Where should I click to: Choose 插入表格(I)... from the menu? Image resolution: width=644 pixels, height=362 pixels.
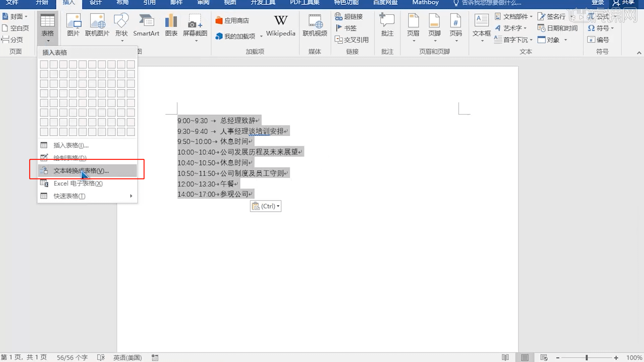[87, 145]
